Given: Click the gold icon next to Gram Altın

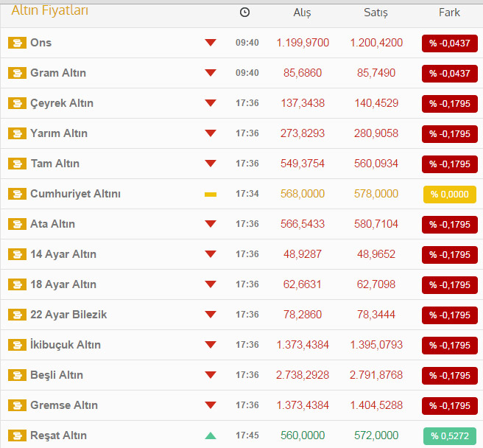Looking at the screenshot, I should pyautogui.click(x=17, y=73).
